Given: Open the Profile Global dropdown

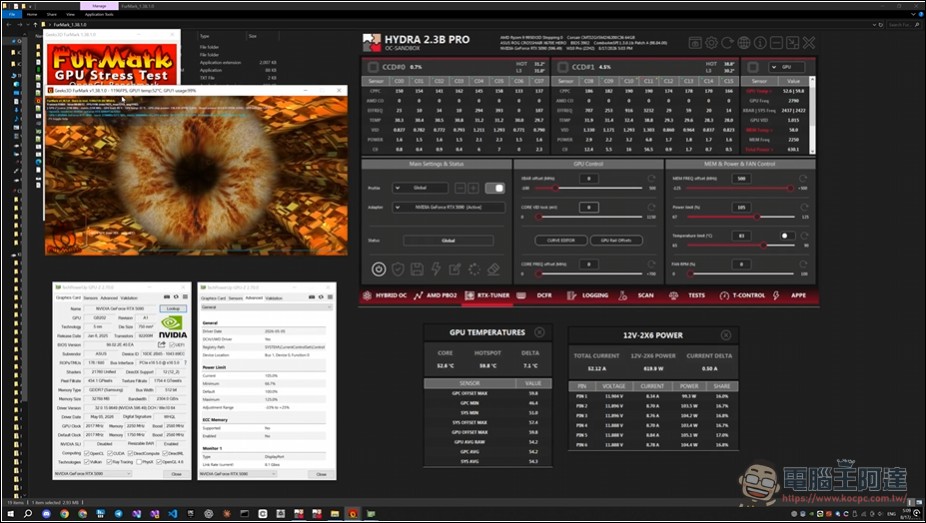Looking at the screenshot, I should [x=420, y=188].
